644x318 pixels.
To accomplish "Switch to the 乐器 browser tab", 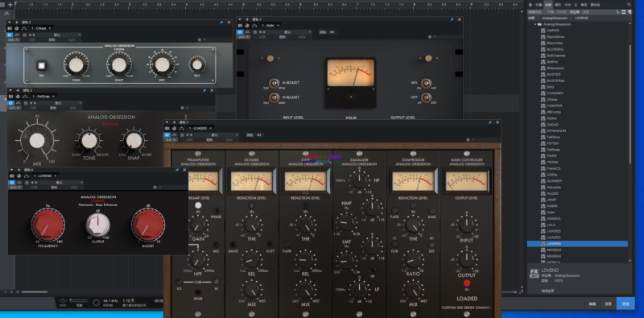I will pyautogui.click(x=539, y=5).
